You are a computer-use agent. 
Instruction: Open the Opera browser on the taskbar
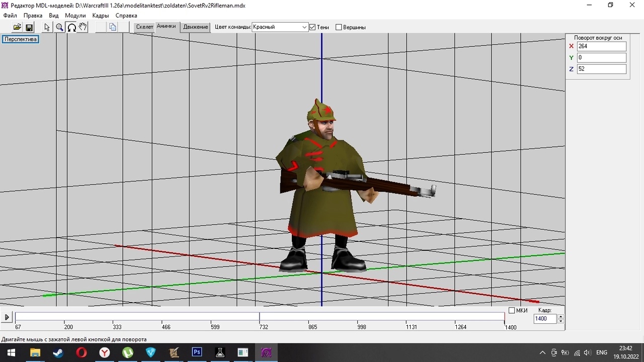click(x=81, y=352)
